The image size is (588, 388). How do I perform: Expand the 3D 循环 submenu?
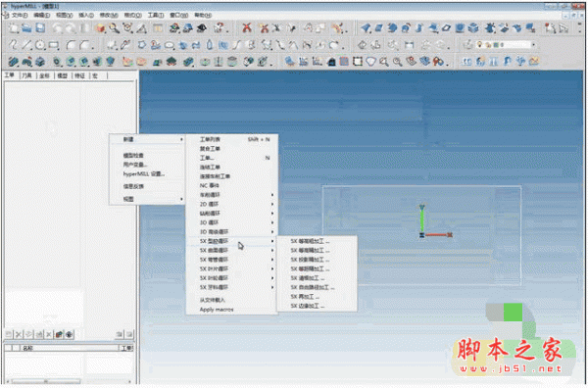click(232, 222)
